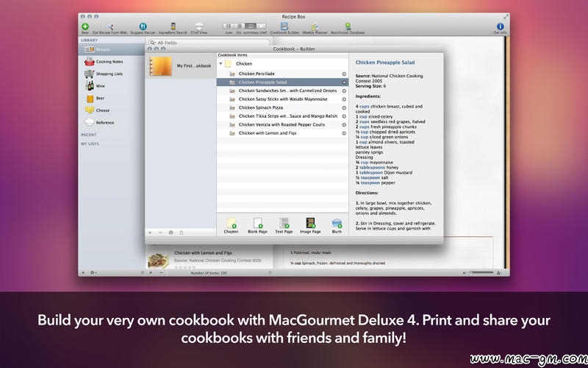
Task: Open the Weekly Planner toolbar icon
Action: point(315,26)
